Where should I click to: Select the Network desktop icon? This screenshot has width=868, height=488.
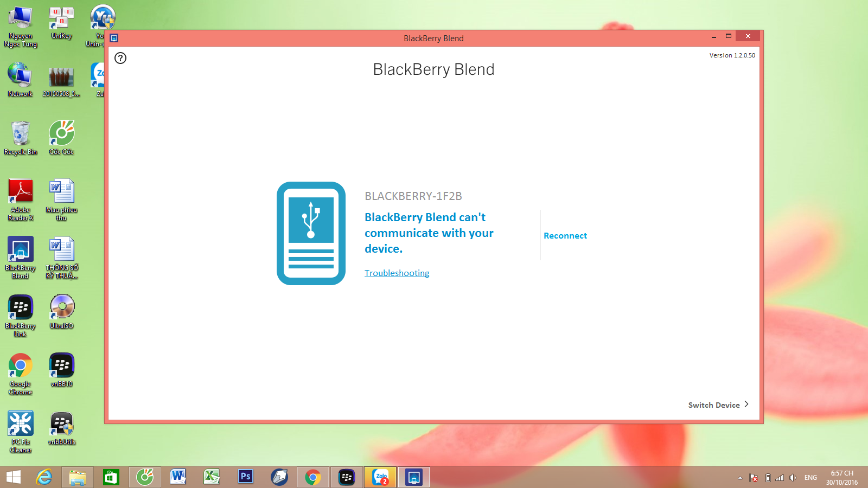click(x=21, y=80)
